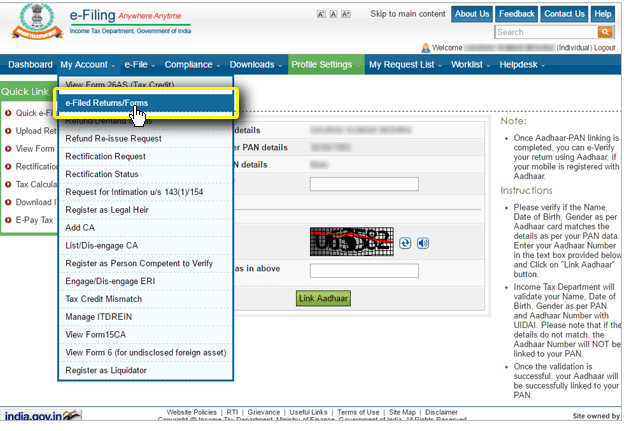This screenshot has height=431, width=631.
Task: Expand the Helpdesk menu
Action: pyautogui.click(x=522, y=65)
